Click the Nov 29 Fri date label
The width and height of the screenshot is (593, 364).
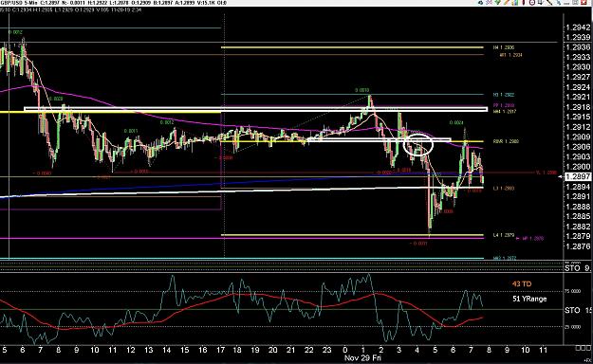(362, 357)
